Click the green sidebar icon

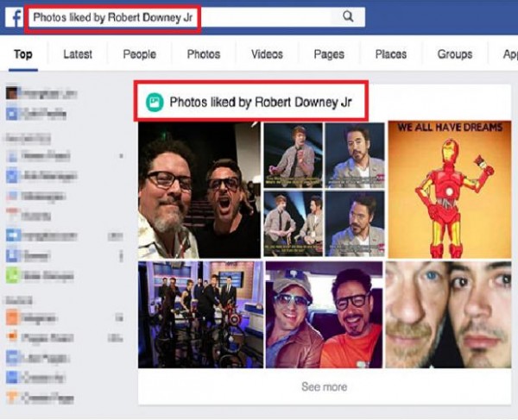[x=13, y=275]
